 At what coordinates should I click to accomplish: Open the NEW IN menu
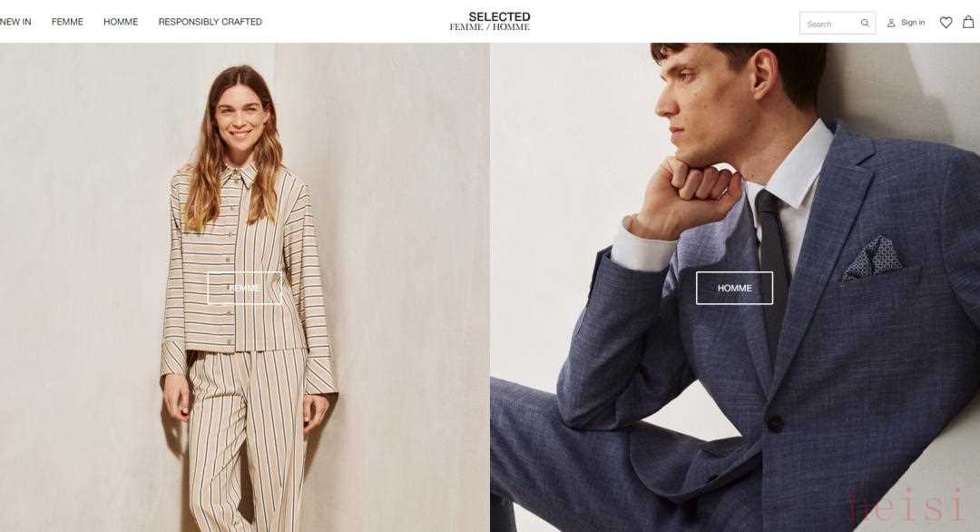[15, 22]
